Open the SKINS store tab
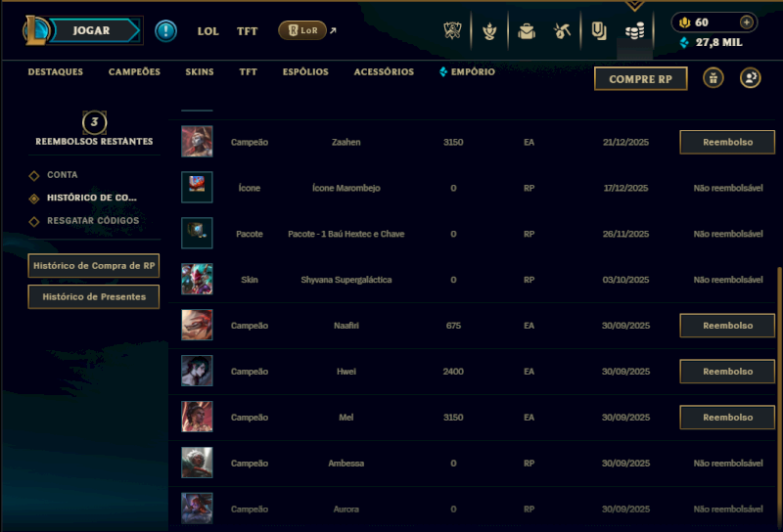The width and height of the screenshot is (783, 532). point(200,71)
